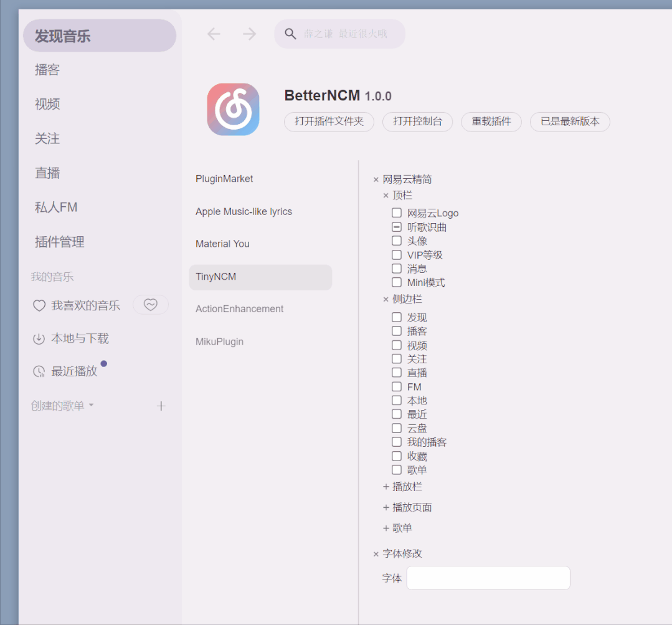Click the download icon before 本地与下载
Image resolution: width=672 pixels, height=625 pixels.
[39, 338]
